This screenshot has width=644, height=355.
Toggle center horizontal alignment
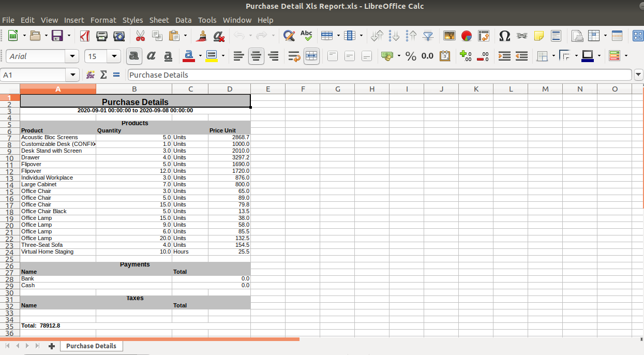tap(256, 56)
